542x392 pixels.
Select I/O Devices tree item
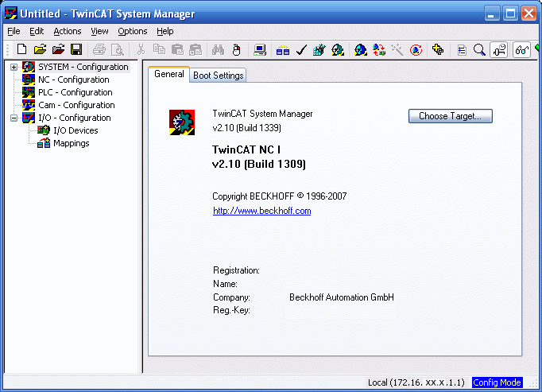point(75,130)
